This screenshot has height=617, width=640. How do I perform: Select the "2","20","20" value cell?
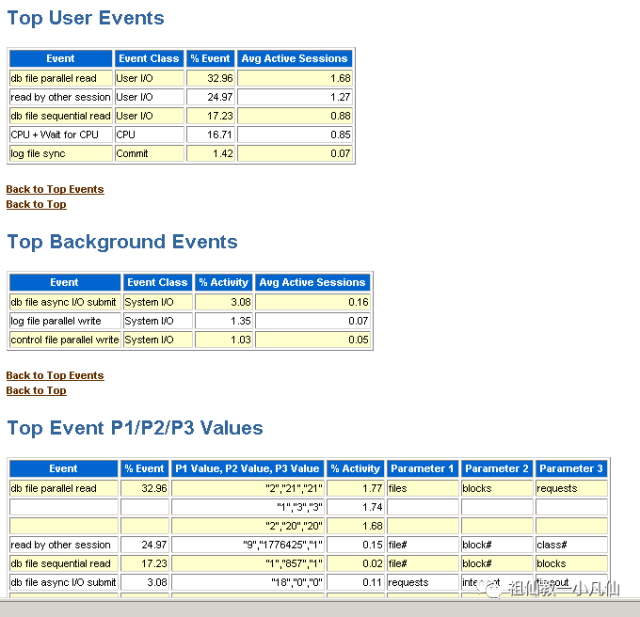click(x=248, y=526)
